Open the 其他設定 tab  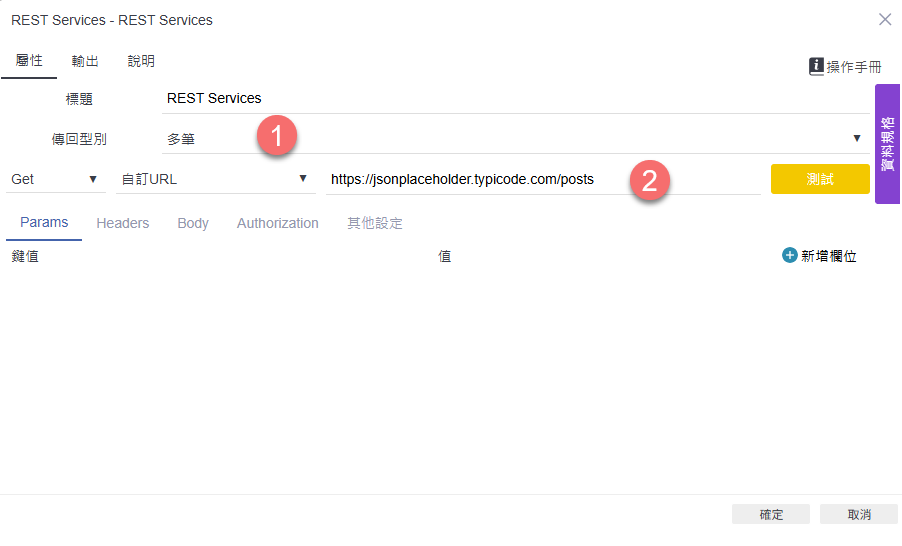pyautogui.click(x=374, y=223)
